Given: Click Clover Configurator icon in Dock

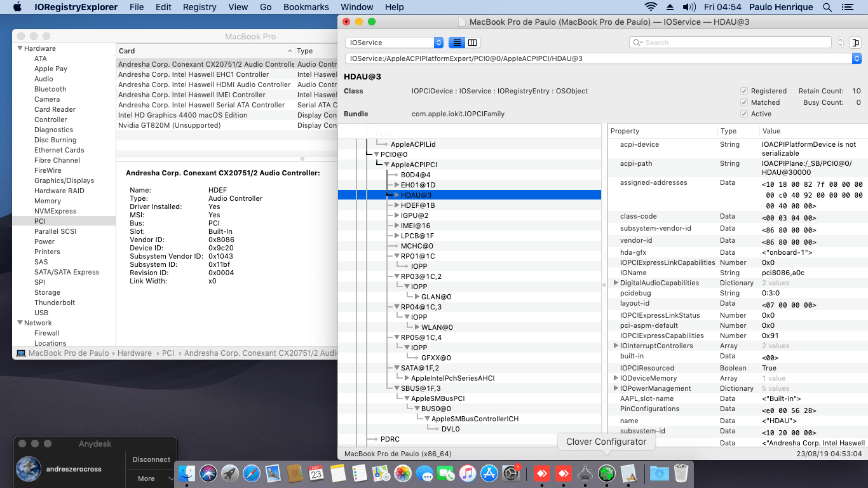Looking at the screenshot, I should coord(607,473).
